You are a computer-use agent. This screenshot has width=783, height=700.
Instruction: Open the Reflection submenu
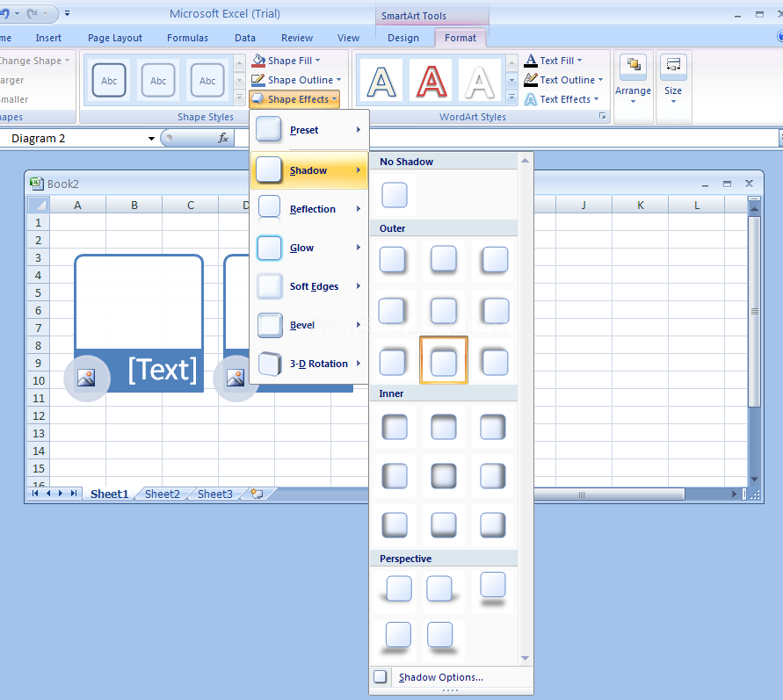coord(309,209)
